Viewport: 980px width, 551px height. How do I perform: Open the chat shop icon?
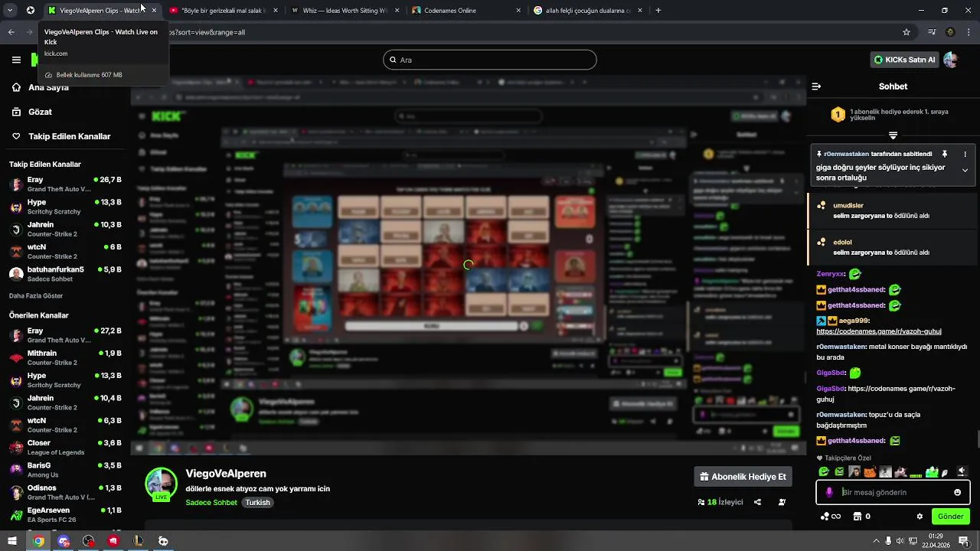point(857,517)
